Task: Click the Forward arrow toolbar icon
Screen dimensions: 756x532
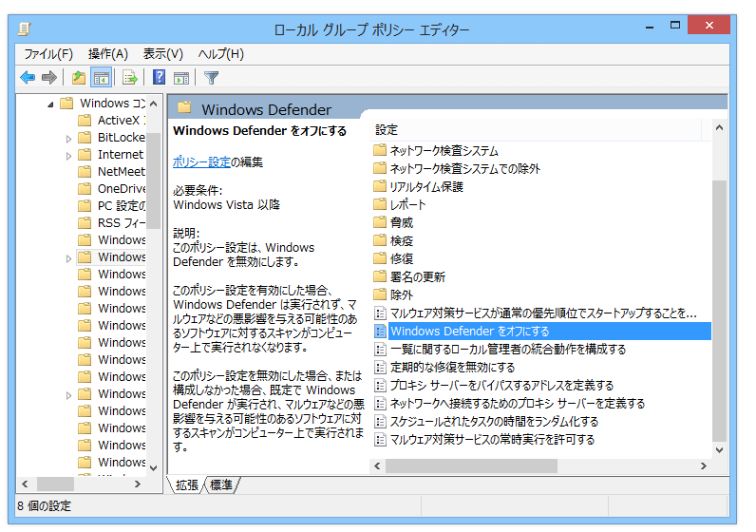Action: pyautogui.click(x=49, y=78)
